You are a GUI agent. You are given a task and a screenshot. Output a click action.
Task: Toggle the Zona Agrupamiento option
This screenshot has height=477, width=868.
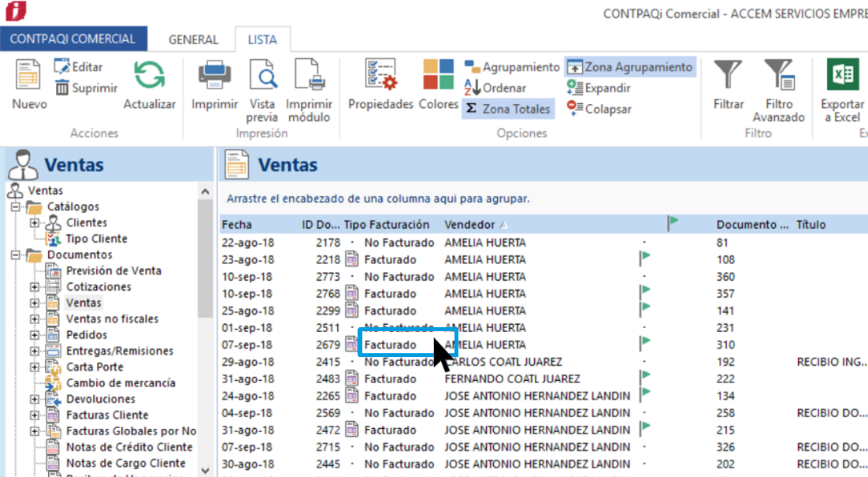630,67
